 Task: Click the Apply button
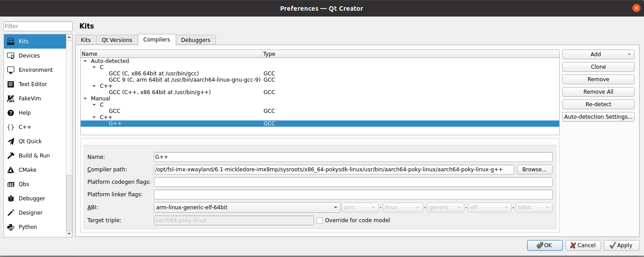point(621,245)
